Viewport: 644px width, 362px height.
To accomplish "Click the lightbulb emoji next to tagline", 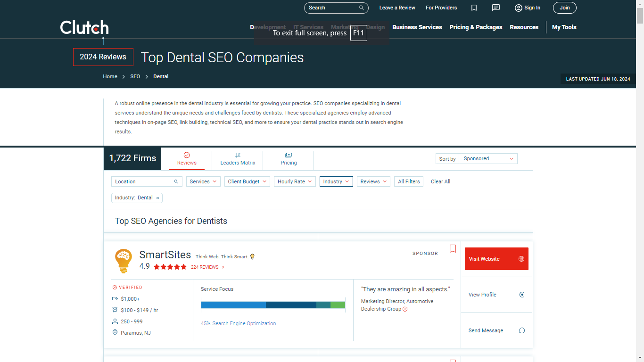I will (x=252, y=257).
